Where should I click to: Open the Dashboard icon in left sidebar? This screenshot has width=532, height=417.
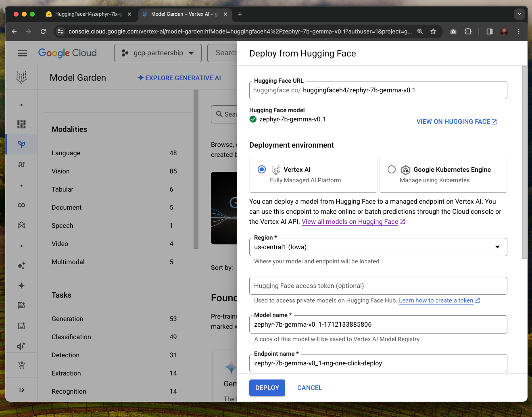[21, 124]
